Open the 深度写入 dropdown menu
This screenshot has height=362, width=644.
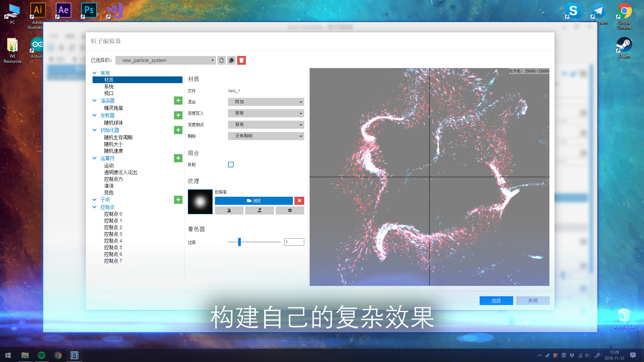(266, 113)
